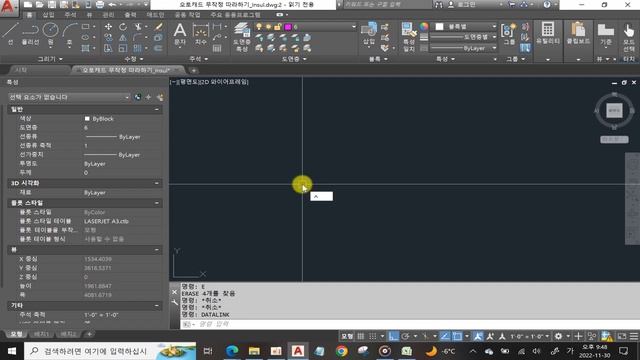
Task: Open the 관리 (Manage) ribbon tab
Action: (x=108, y=15)
